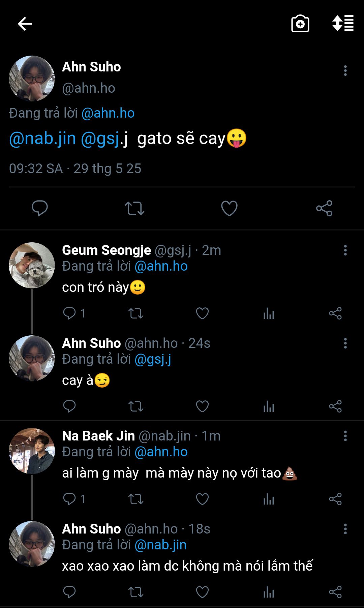The image size is (364, 608).
Task: Open Na Baek Jin's profile avatar
Action: (32, 451)
